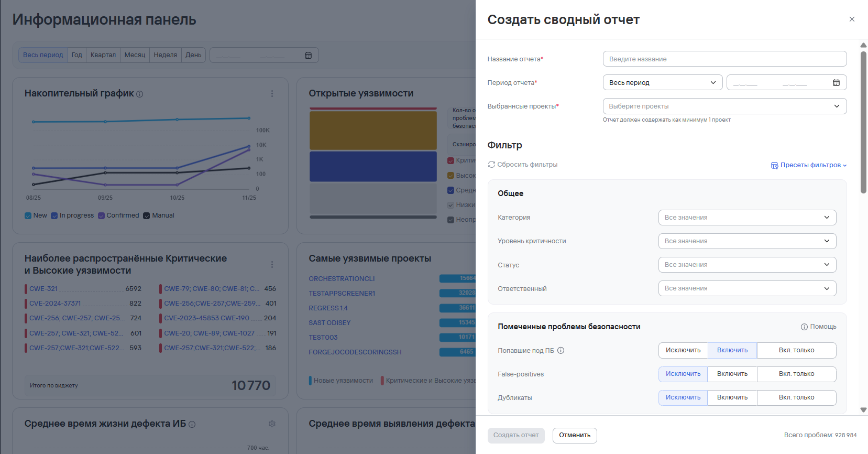Open the Накопительный график three-dot menu
868x454 pixels.
pyautogui.click(x=272, y=93)
